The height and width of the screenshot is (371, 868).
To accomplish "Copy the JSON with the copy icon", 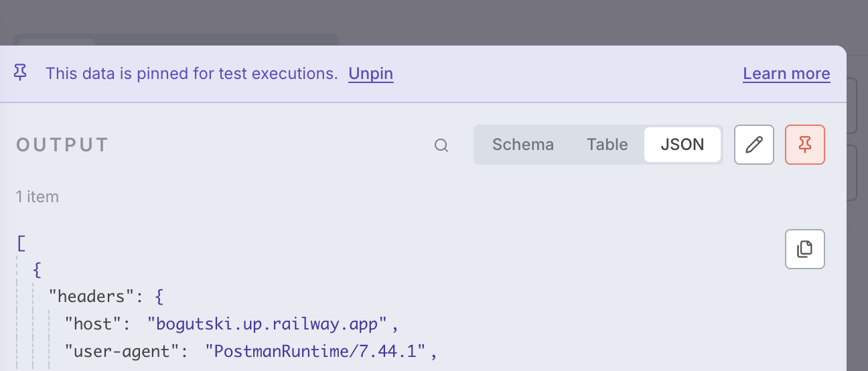I will [x=804, y=249].
